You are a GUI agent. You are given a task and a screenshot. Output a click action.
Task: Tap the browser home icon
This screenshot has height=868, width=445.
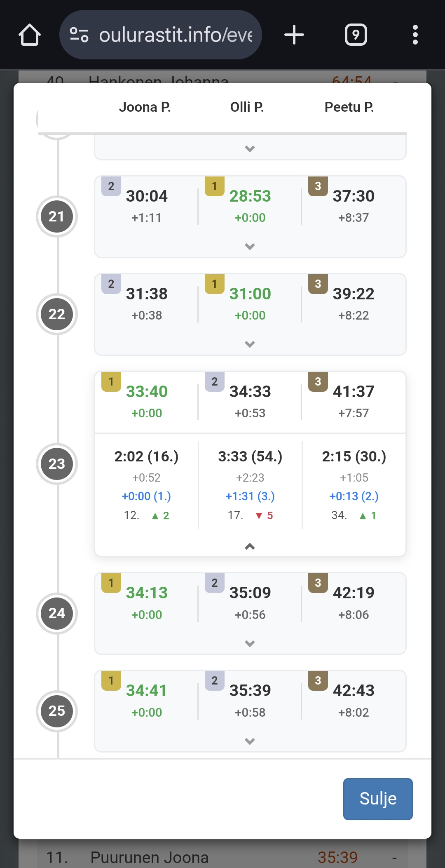30,35
